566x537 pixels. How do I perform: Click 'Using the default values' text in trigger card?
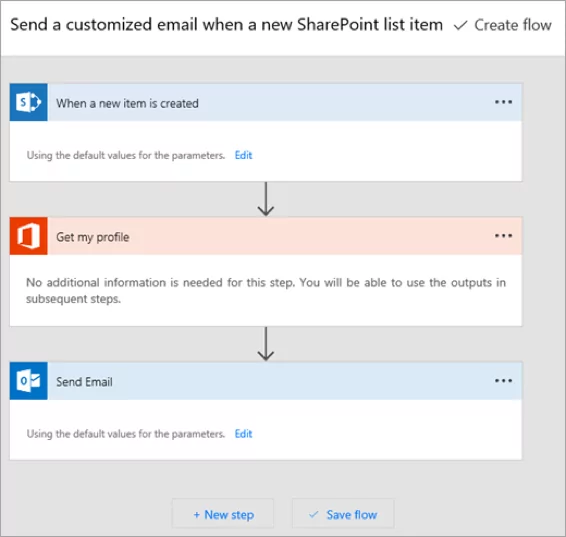click(x=126, y=155)
